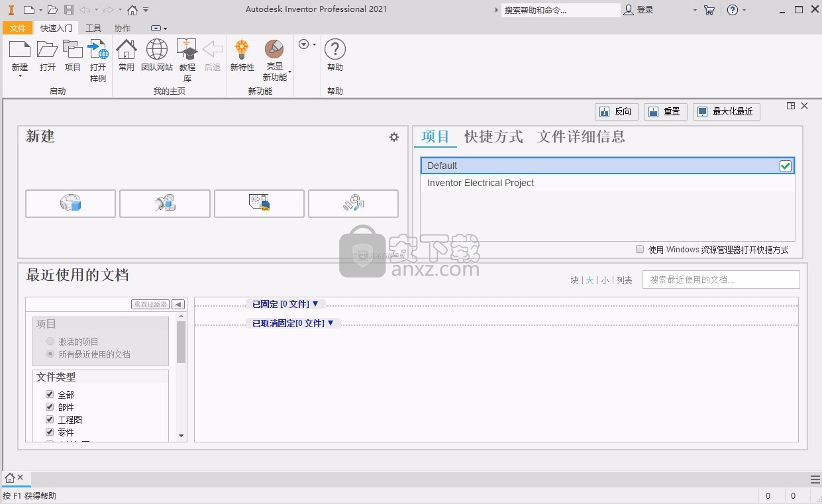The height and width of the screenshot is (504, 822).
Task: Click the New file icon in quick access toolbar
Action: 28,10
